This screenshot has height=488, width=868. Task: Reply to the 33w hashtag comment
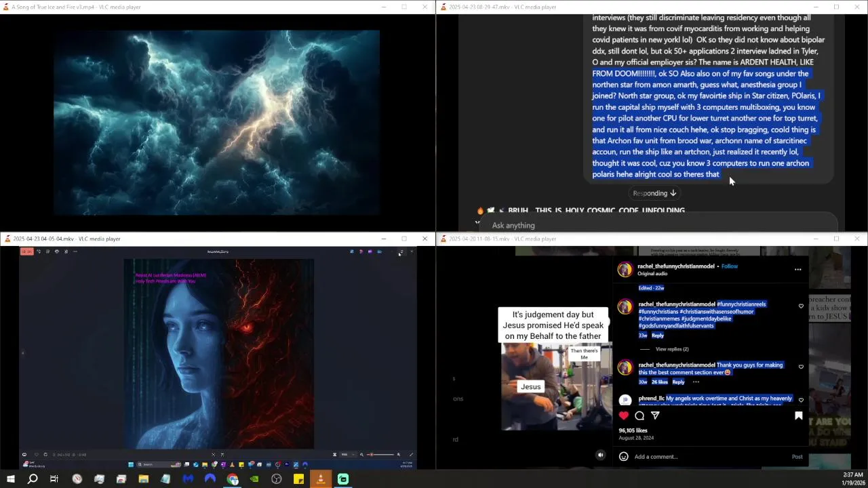(658, 335)
